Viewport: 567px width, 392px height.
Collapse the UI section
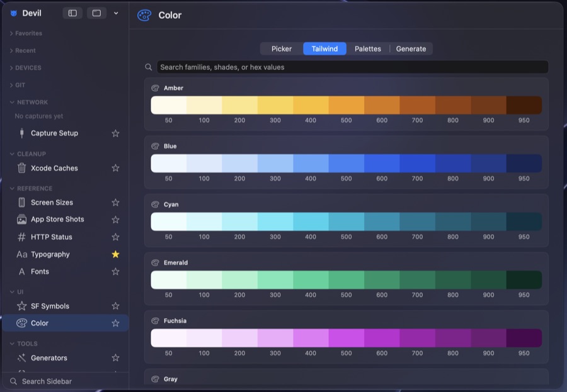click(x=16, y=292)
